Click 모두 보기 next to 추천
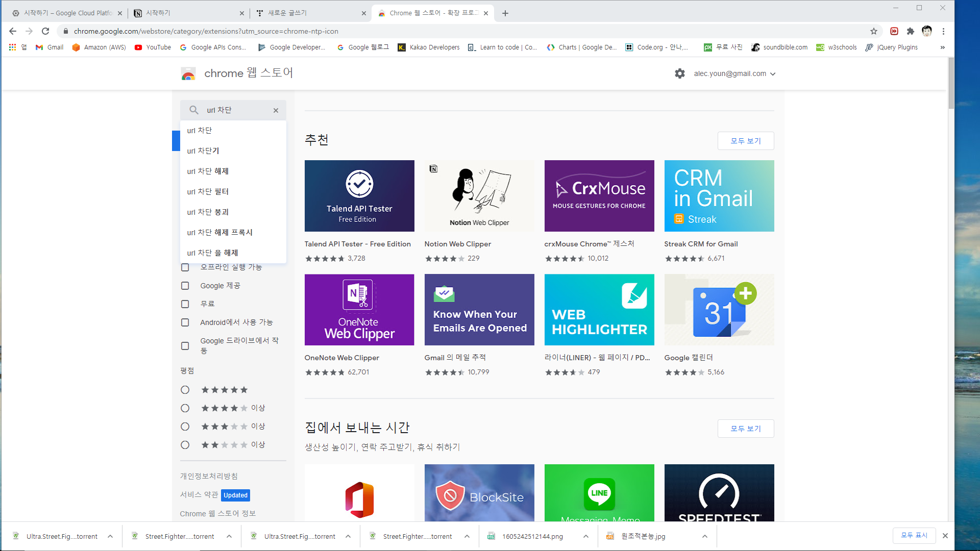The height and width of the screenshot is (551, 980). [745, 141]
